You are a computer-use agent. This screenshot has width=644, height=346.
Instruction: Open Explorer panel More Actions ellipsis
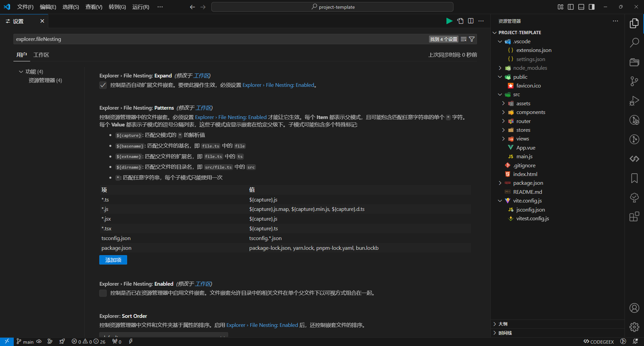[615, 21]
